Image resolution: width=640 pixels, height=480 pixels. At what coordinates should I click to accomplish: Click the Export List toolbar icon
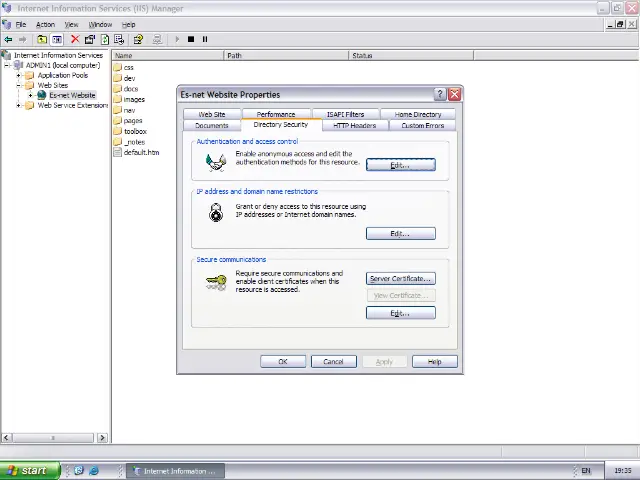click(119, 39)
